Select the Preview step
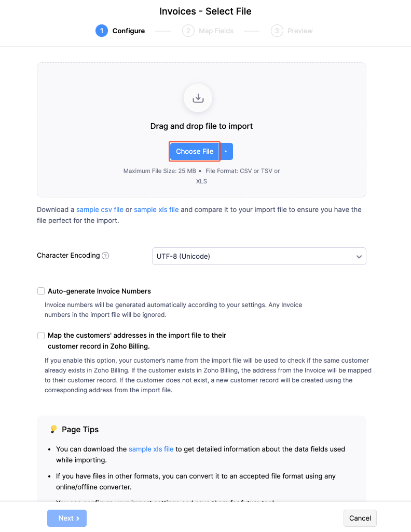Image resolution: width=411 pixels, height=532 pixels. tap(300, 31)
